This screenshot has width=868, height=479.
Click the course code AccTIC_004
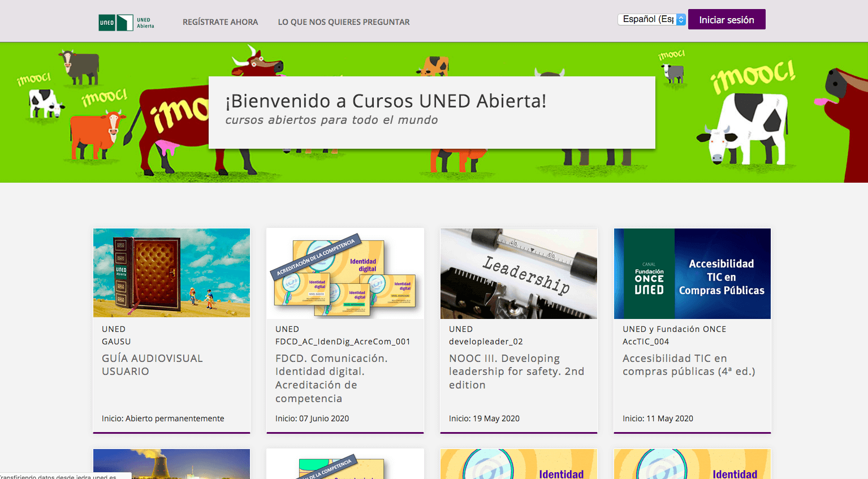646,342
